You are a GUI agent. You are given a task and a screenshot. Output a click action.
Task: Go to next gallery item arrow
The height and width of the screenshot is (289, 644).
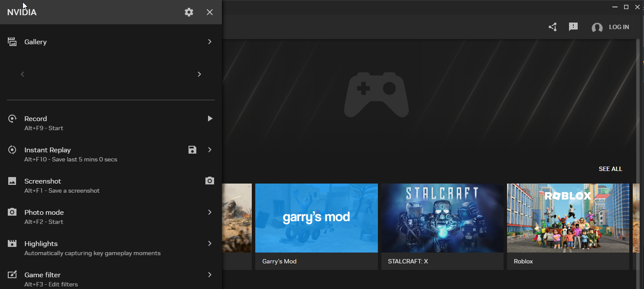199,74
